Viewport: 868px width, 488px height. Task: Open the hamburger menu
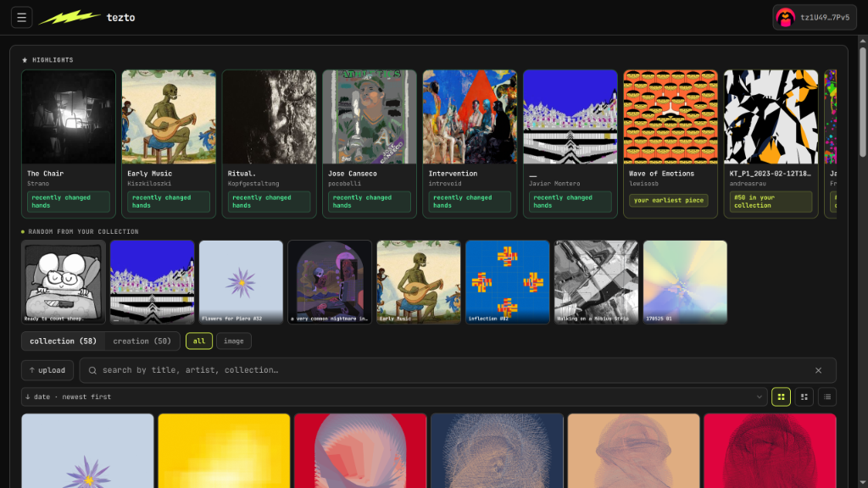(21, 18)
